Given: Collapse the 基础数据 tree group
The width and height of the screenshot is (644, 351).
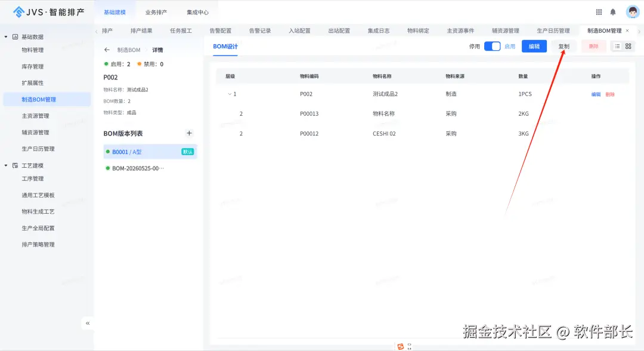Looking at the screenshot, I should [6, 37].
